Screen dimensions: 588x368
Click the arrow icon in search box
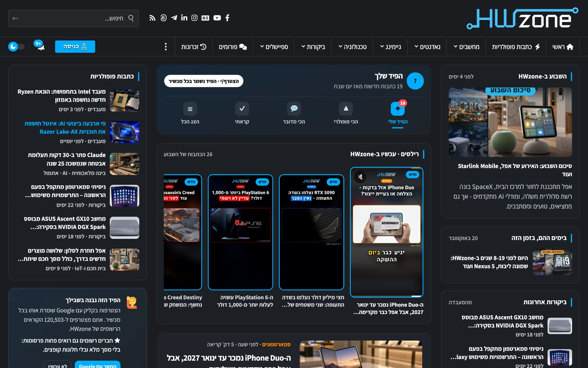[15, 18]
